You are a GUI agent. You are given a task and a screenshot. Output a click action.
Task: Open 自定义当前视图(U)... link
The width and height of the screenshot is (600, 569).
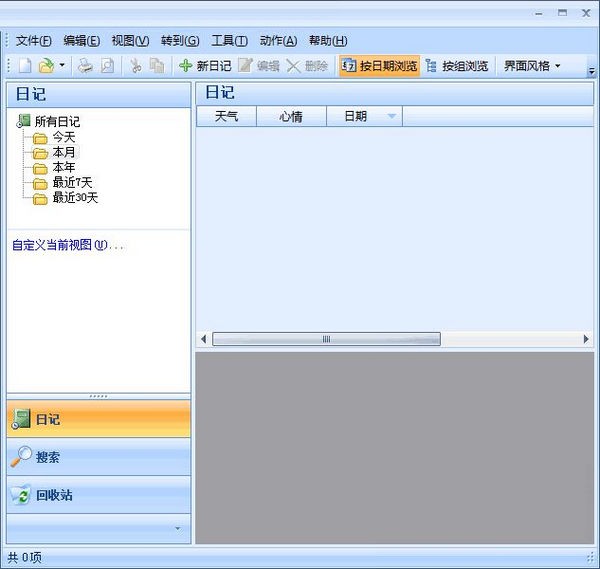tap(68, 245)
